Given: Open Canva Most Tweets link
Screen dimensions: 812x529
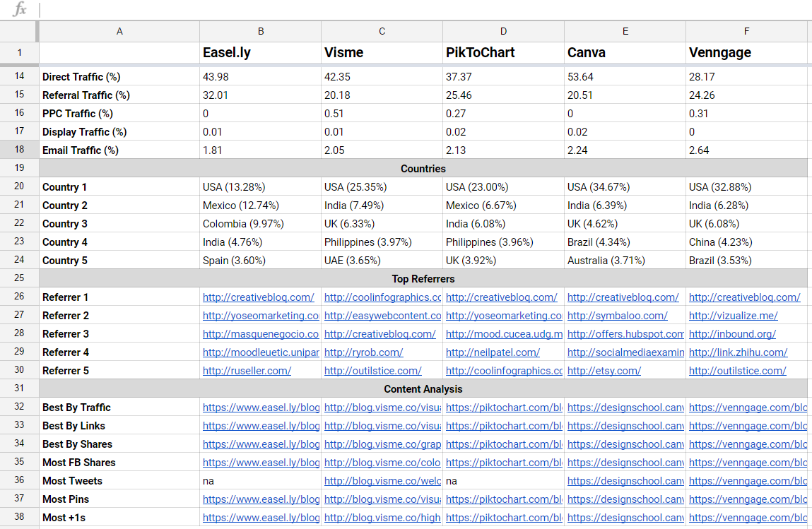Looking at the screenshot, I should point(625,481).
